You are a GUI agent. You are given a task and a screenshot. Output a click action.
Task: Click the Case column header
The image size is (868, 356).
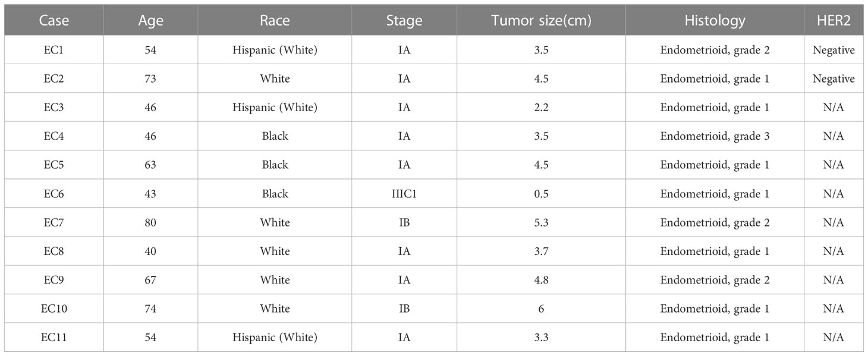(x=54, y=21)
